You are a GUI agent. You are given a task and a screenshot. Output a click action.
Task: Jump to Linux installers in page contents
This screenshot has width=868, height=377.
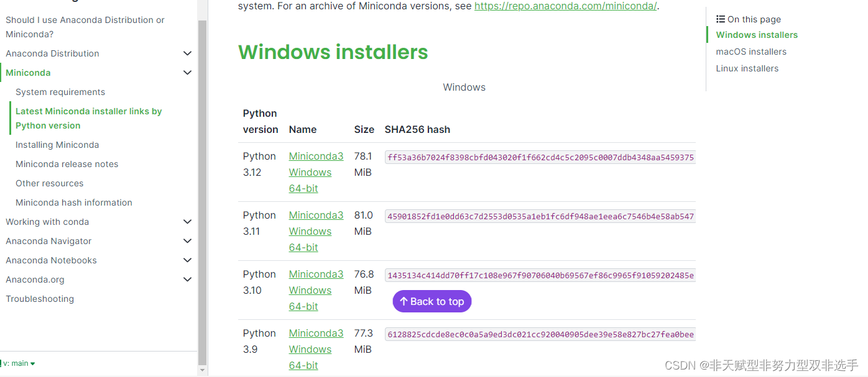(747, 68)
